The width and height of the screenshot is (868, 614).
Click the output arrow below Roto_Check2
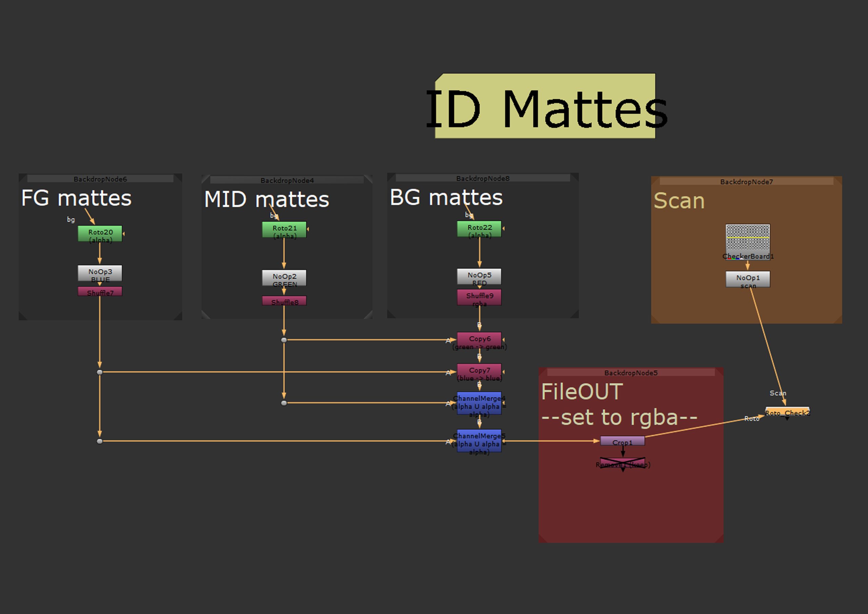click(787, 418)
